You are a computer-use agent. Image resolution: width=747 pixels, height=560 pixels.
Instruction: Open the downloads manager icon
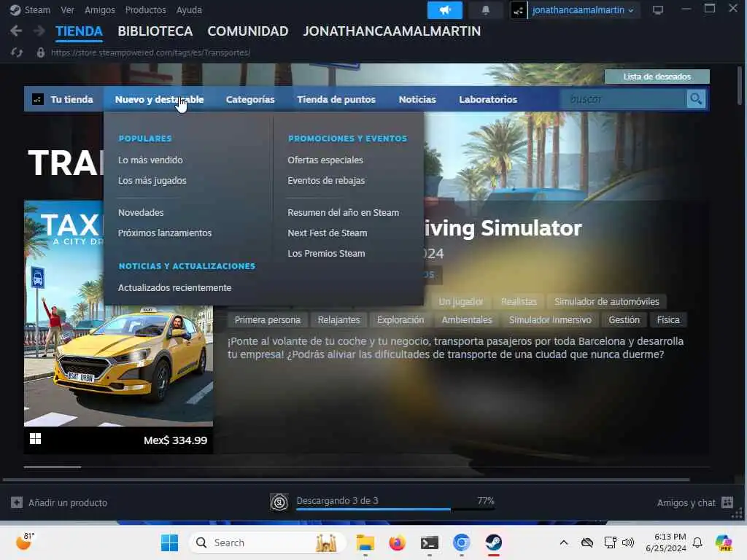279,502
